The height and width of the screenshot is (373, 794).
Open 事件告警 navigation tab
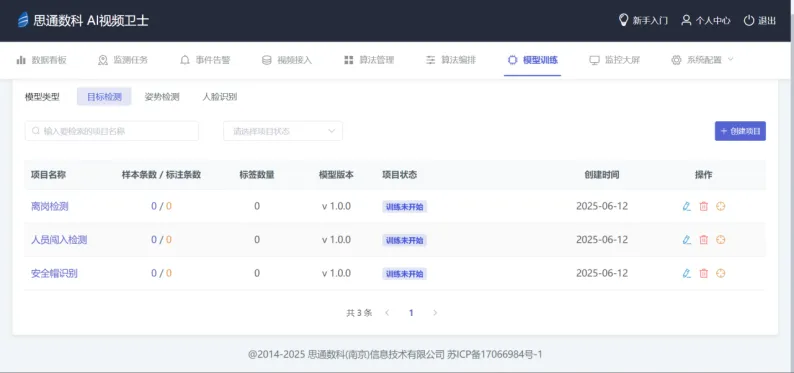[x=205, y=60]
